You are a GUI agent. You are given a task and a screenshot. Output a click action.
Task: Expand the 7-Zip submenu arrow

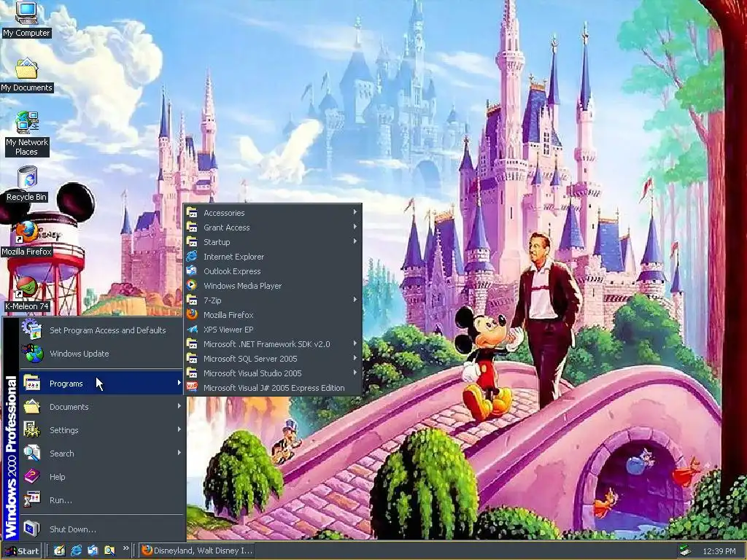355,300
